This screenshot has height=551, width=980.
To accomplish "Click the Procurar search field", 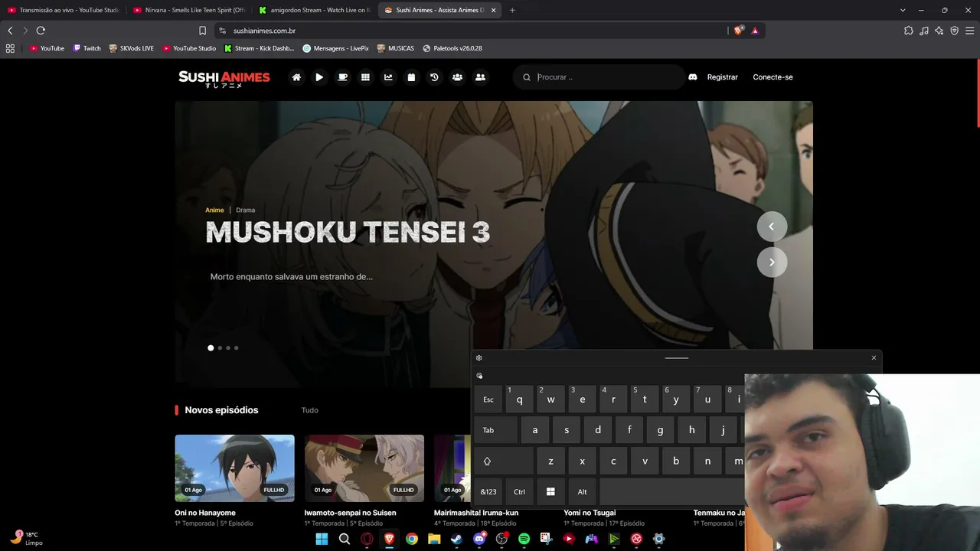I will [599, 77].
